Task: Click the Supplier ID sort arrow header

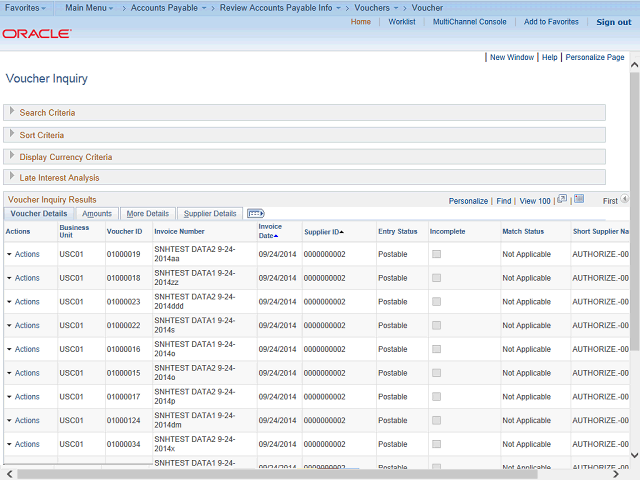Action: pyautogui.click(x=324, y=231)
